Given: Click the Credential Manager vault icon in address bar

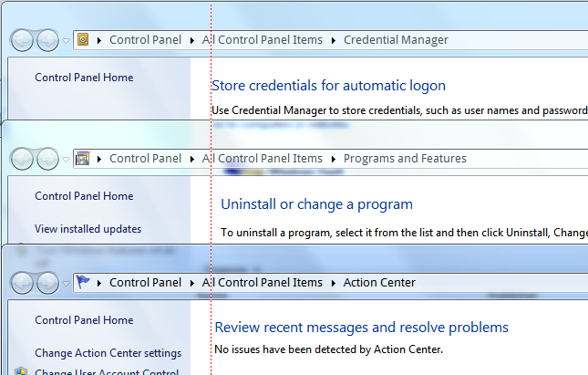Looking at the screenshot, I should 84,40.
